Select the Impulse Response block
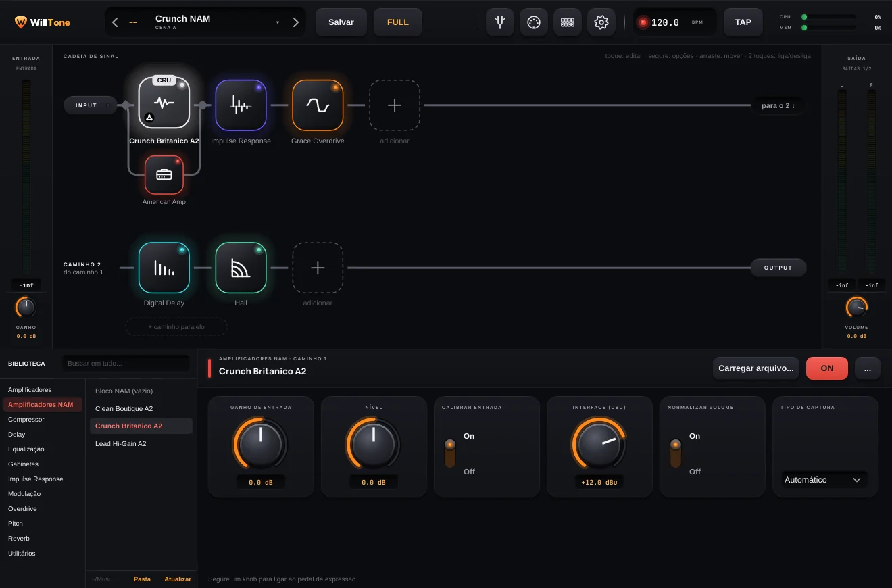Image resolution: width=892 pixels, height=588 pixels. tap(241, 105)
